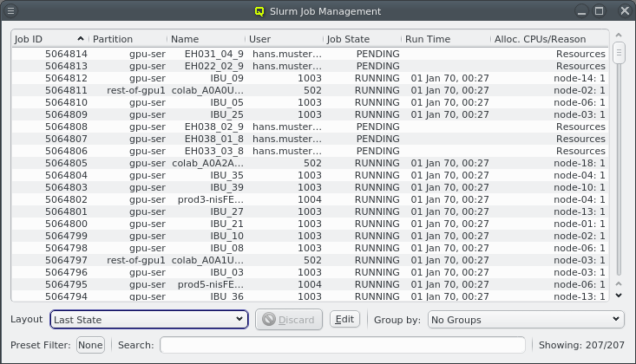Sort by the Partition column header
The width and height of the screenshot is (636, 364).
pos(128,39)
